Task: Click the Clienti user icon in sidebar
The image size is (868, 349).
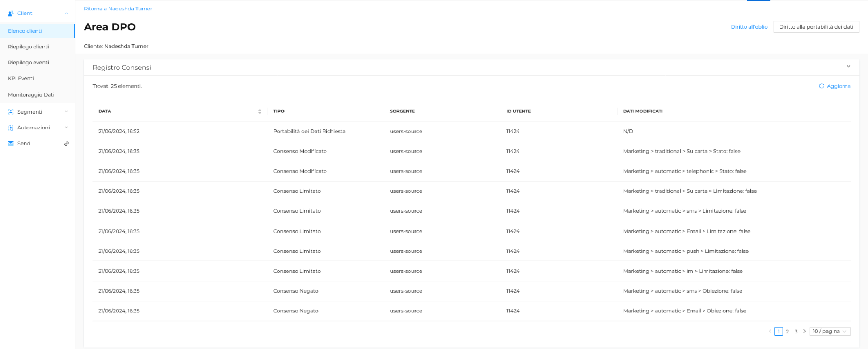Action: tap(10, 13)
